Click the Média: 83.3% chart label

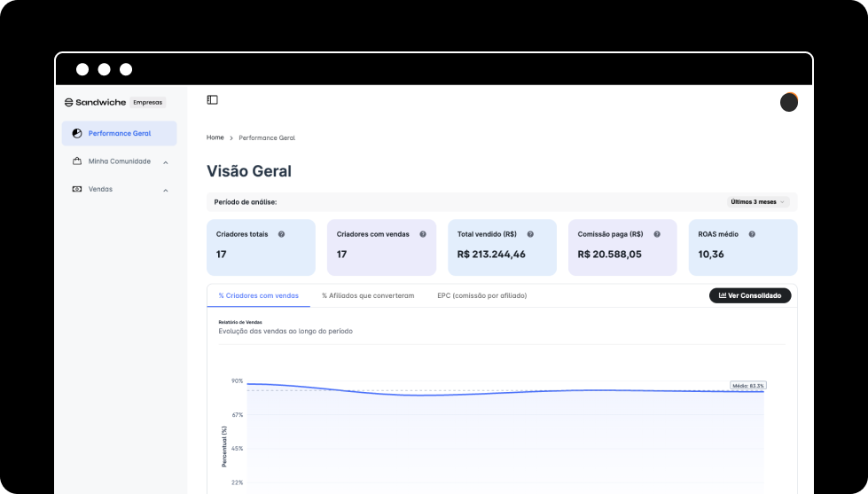748,386
